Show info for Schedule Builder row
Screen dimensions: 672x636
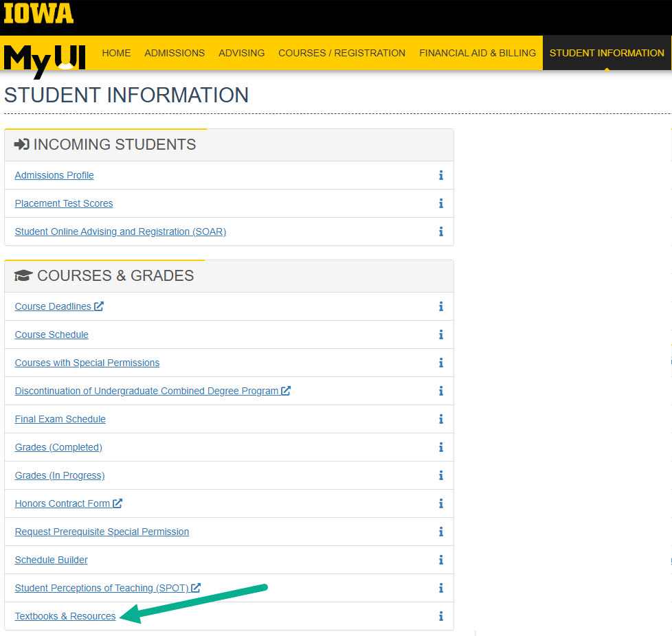(x=441, y=560)
